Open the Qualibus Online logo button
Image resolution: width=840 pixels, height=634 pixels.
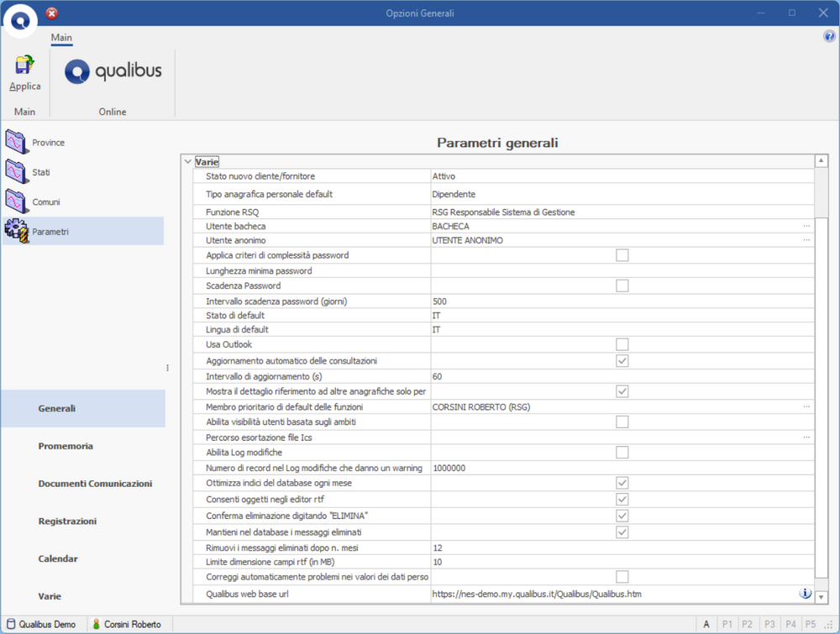[113, 72]
